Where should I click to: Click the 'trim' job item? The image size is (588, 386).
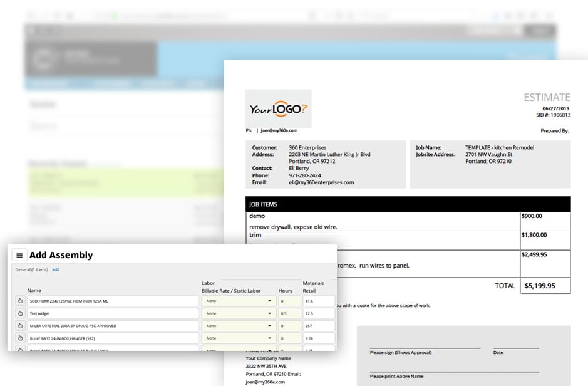coord(255,235)
